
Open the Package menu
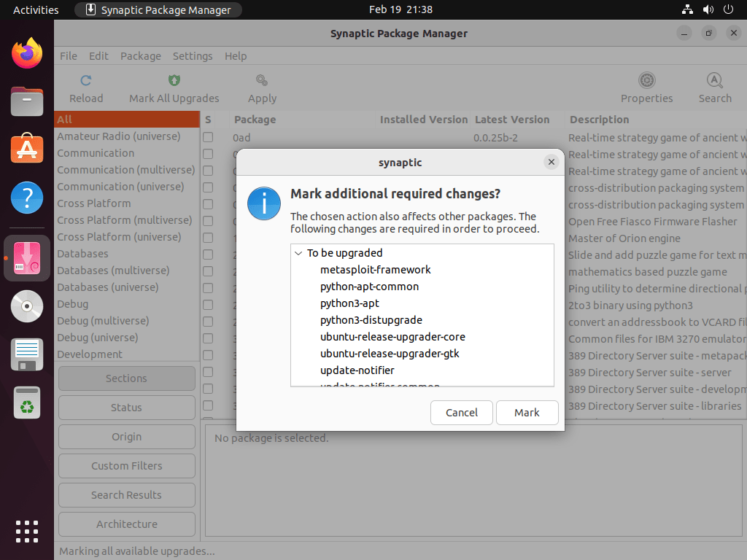point(140,56)
